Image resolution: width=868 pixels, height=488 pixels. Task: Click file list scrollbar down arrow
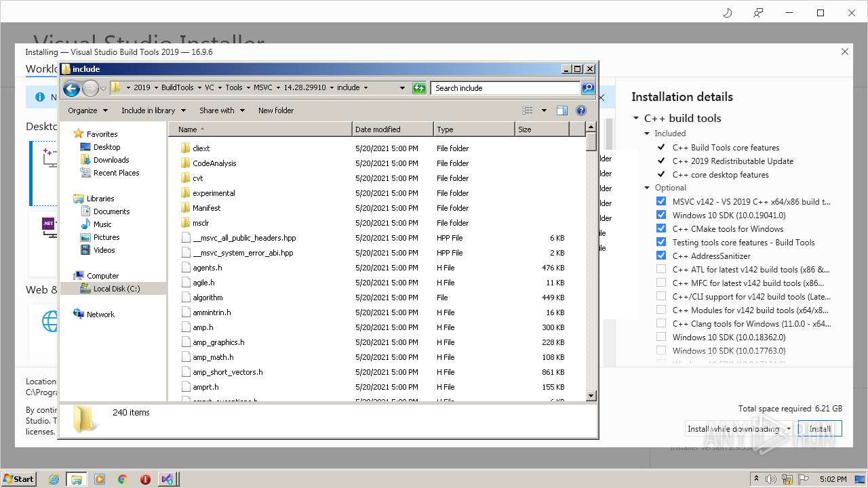click(591, 396)
